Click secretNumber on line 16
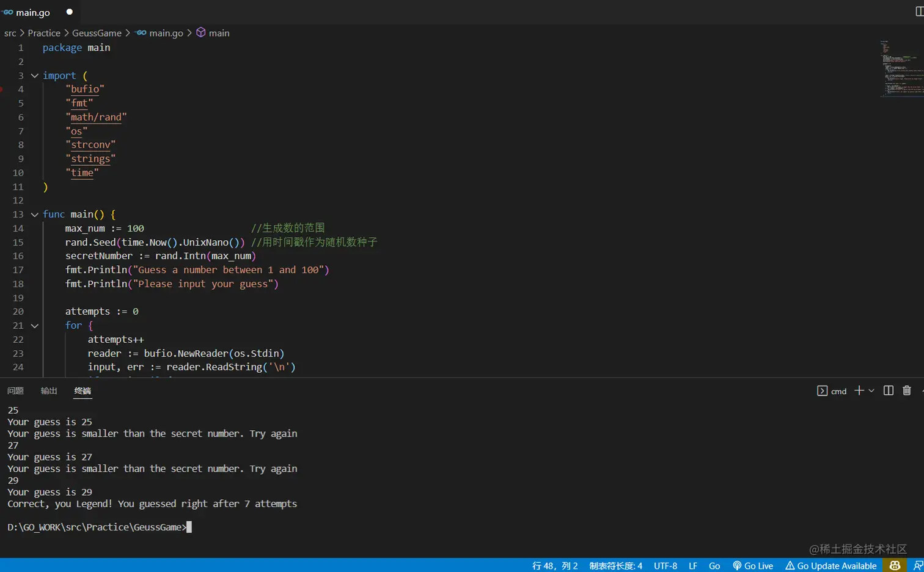 click(x=99, y=256)
